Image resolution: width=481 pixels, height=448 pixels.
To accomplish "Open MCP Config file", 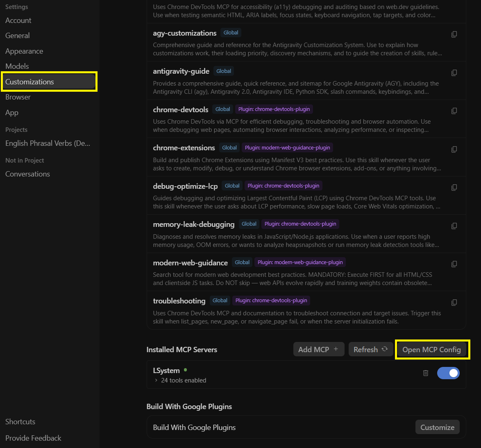I will 431,349.
